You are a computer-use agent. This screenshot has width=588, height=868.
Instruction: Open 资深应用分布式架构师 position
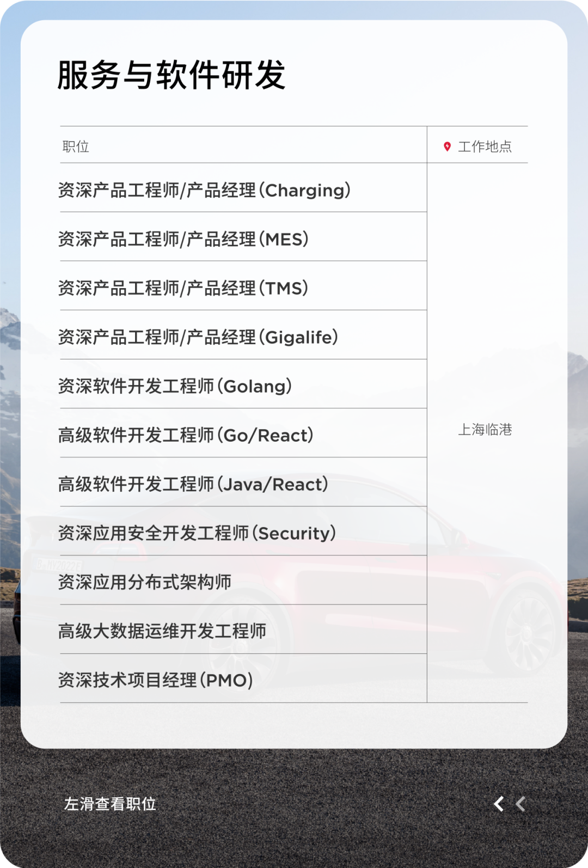tap(145, 582)
